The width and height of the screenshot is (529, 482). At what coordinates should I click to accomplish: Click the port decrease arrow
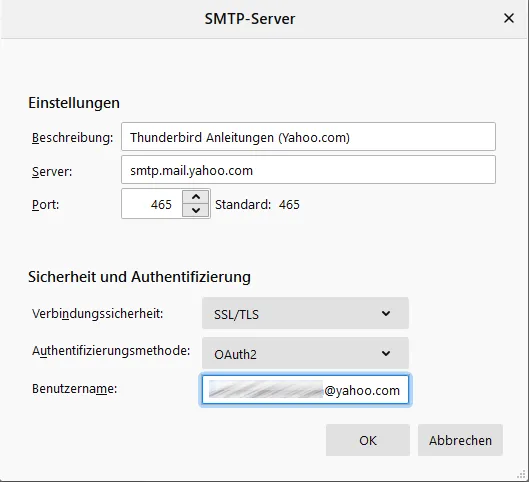click(x=196, y=210)
